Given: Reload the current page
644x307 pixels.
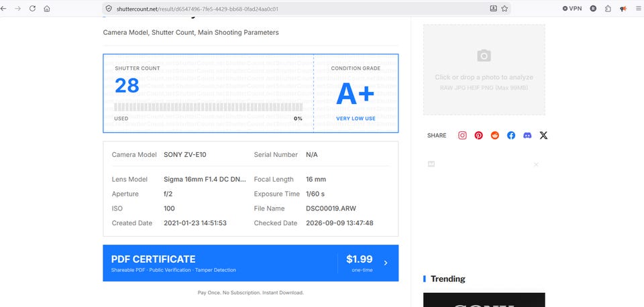Looking at the screenshot, I should point(32,8).
